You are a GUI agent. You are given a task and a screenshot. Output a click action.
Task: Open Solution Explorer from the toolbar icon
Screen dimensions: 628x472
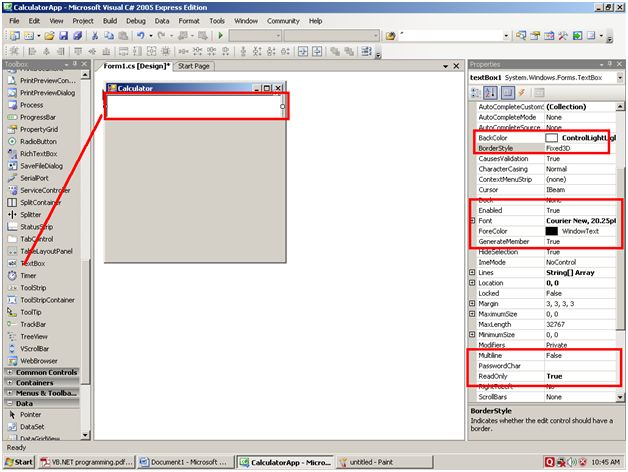coord(521,36)
